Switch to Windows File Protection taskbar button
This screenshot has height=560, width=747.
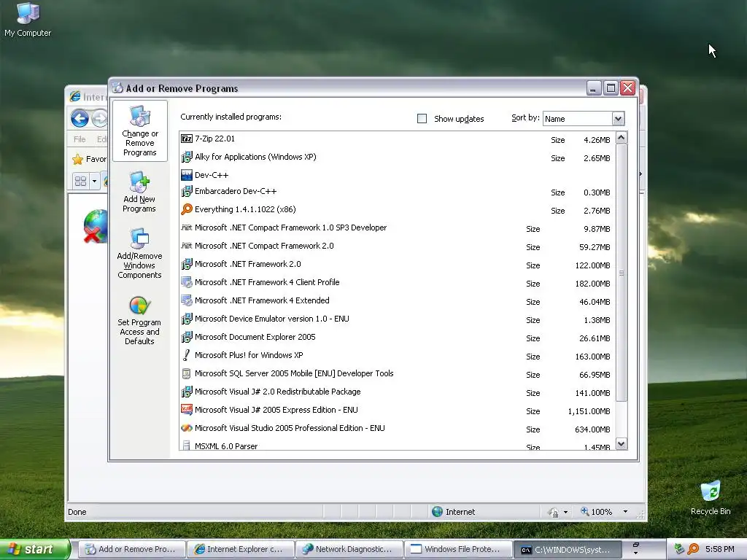(x=457, y=549)
